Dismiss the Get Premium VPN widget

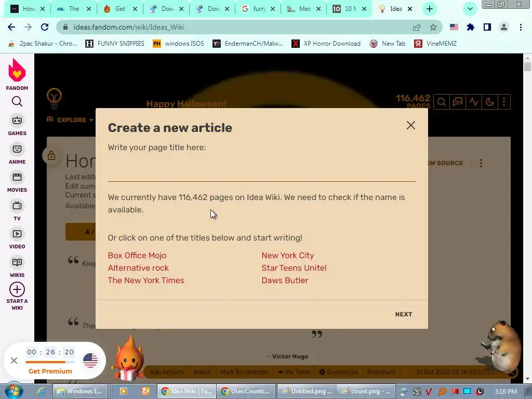click(x=14, y=361)
